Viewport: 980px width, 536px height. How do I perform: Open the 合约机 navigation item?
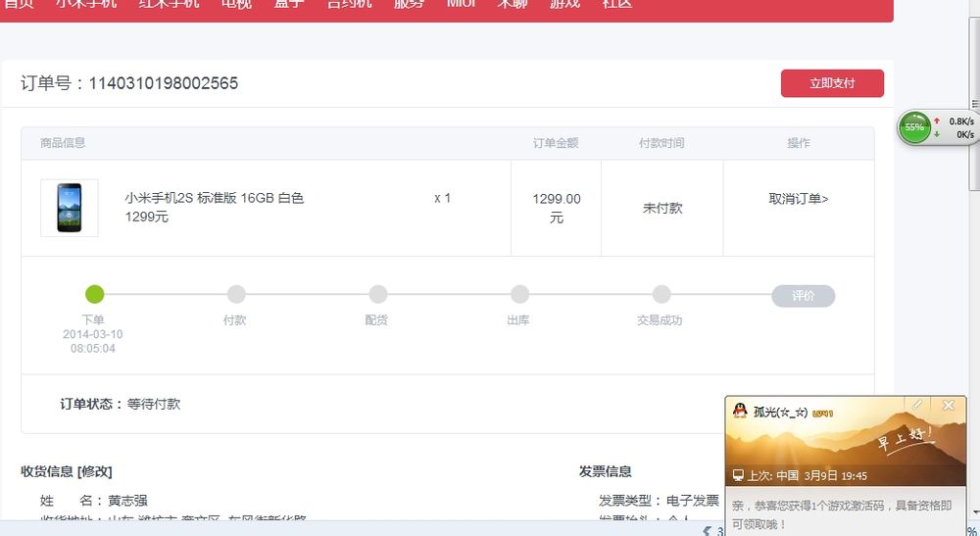[350, 4]
